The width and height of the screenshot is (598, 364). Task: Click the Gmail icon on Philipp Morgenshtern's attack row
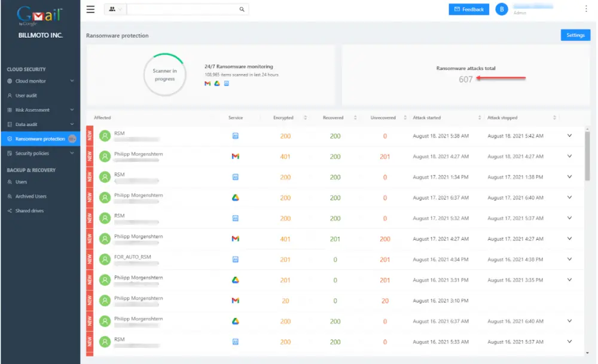tap(234, 156)
